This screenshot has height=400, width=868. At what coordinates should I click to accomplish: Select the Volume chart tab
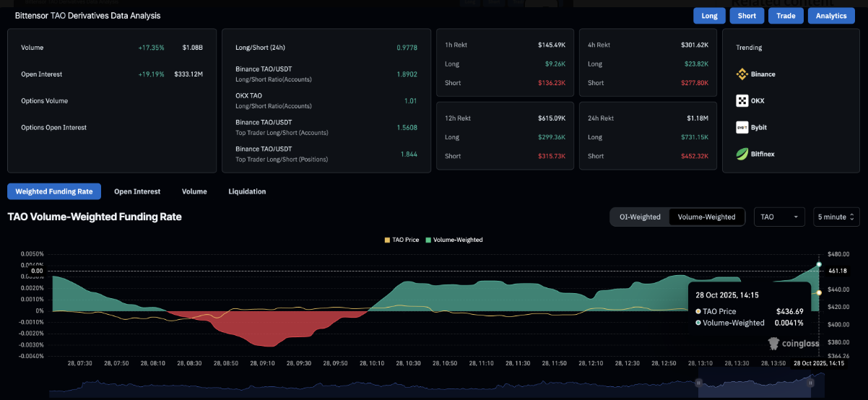pyautogui.click(x=194, y=191)
